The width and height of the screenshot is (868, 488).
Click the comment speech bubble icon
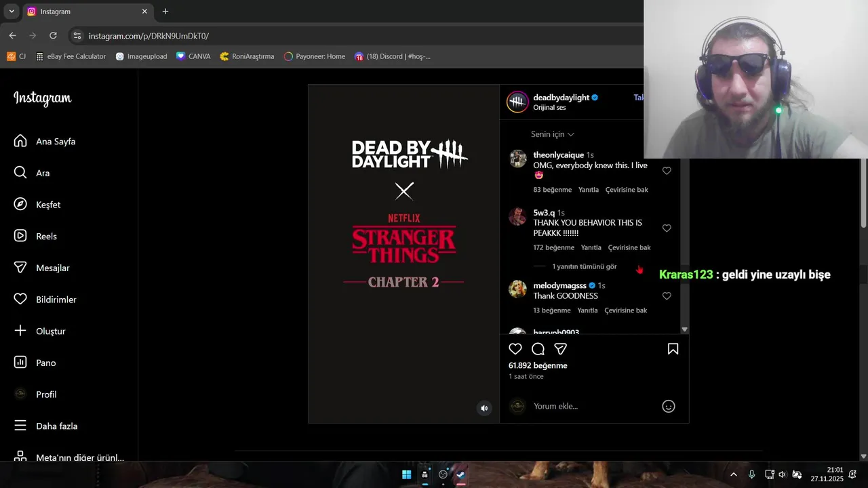(538, 348)
